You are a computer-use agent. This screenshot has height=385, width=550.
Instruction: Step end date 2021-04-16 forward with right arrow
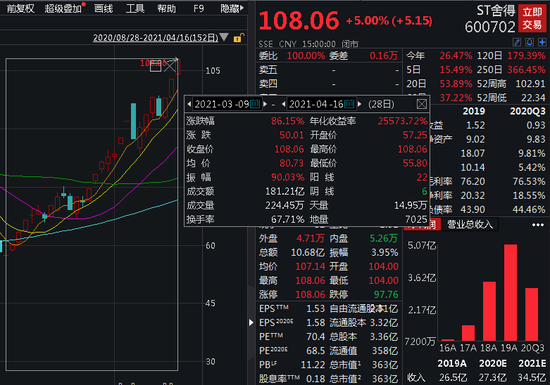pyautogui.click(x=359, y=104)
